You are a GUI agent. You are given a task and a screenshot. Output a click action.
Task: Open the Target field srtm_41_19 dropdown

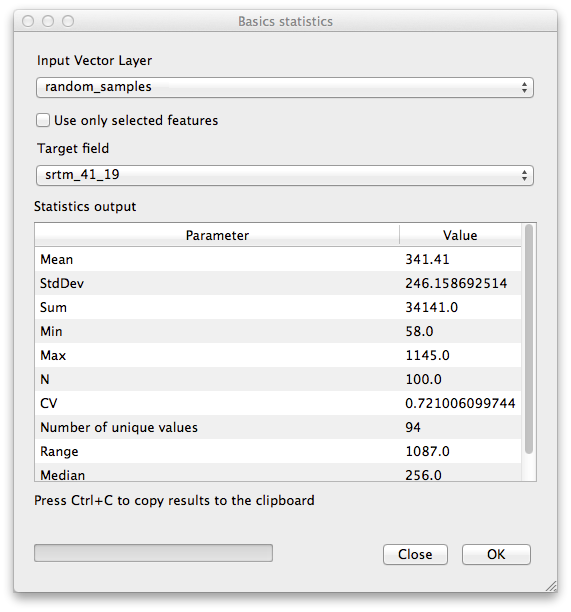[285, 175]
